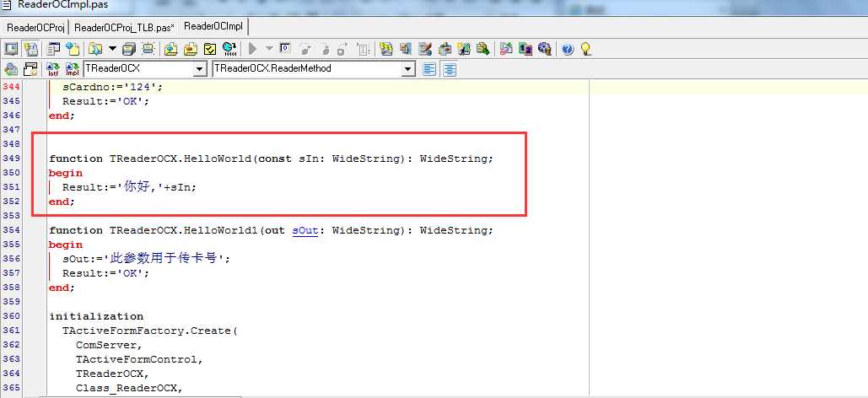Click the line sCardno:='124';
The image size is (868, 398).
[x=112, y=86]
